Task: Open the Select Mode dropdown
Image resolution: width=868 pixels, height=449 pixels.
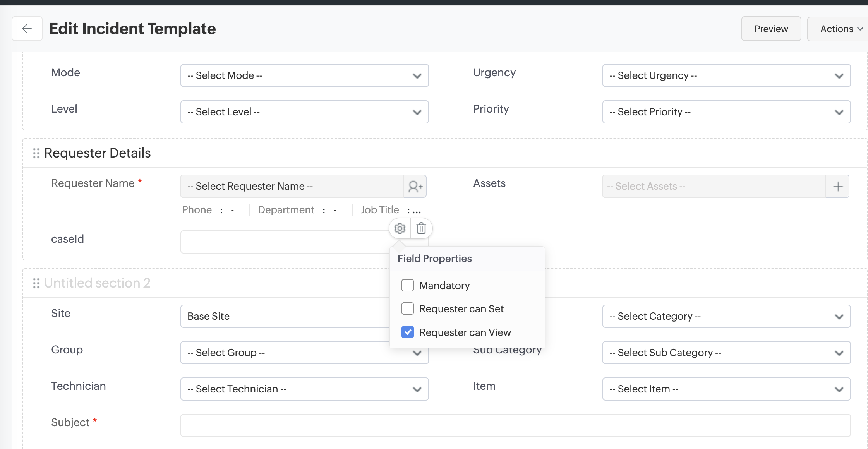Action: click(304, 75)
